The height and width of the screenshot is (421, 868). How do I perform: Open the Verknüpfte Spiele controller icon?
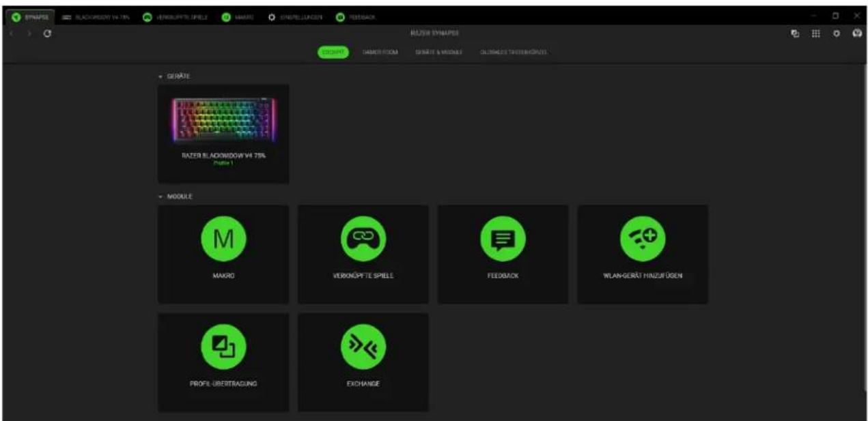363,239
